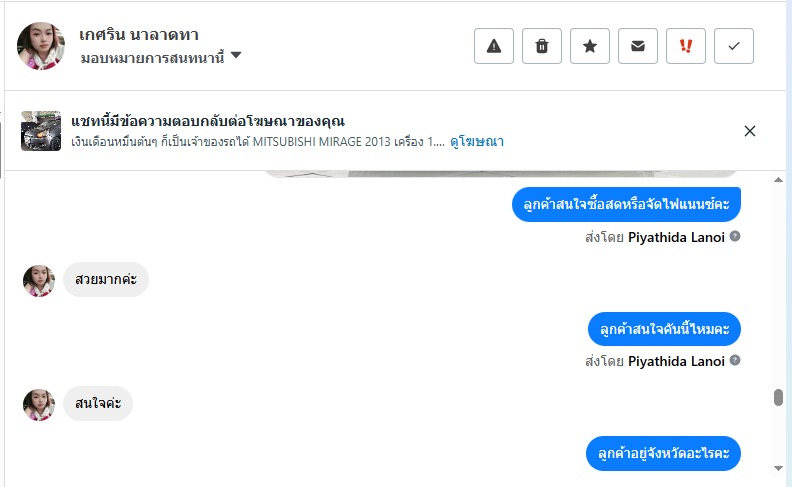
Task: Mark conversation done with checkmark icon
Action: [x=734, y=46]
